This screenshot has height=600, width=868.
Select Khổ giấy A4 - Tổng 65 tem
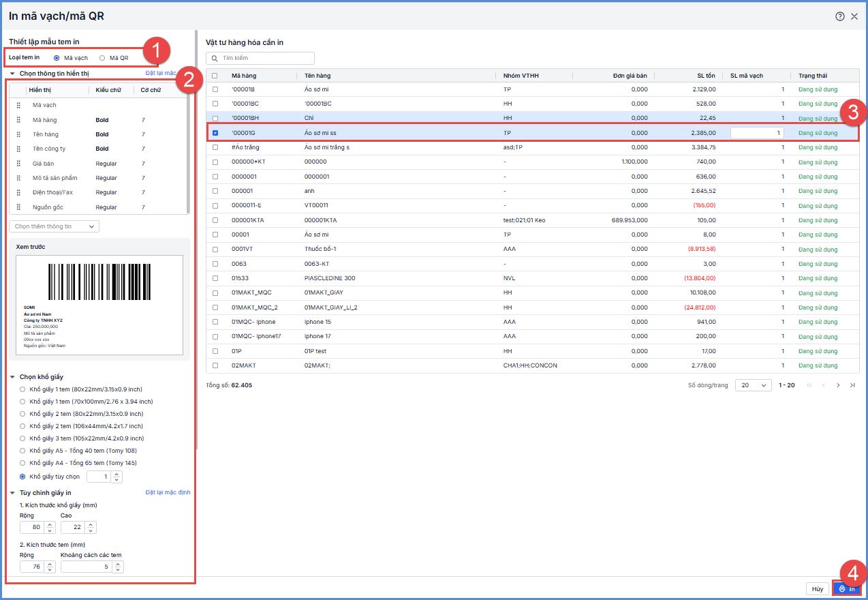pyautogui.click(x=23, y=463)
